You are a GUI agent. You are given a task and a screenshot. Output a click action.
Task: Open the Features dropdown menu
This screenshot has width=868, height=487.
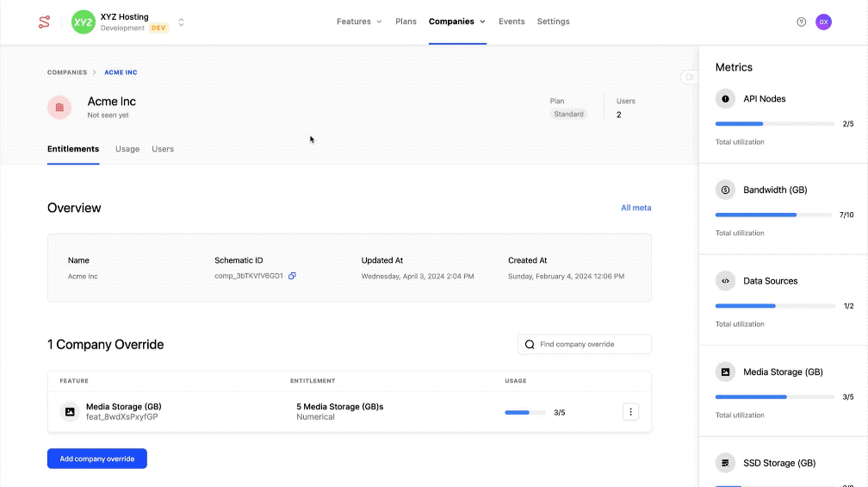pyautogui.click(x=359, y=22)
